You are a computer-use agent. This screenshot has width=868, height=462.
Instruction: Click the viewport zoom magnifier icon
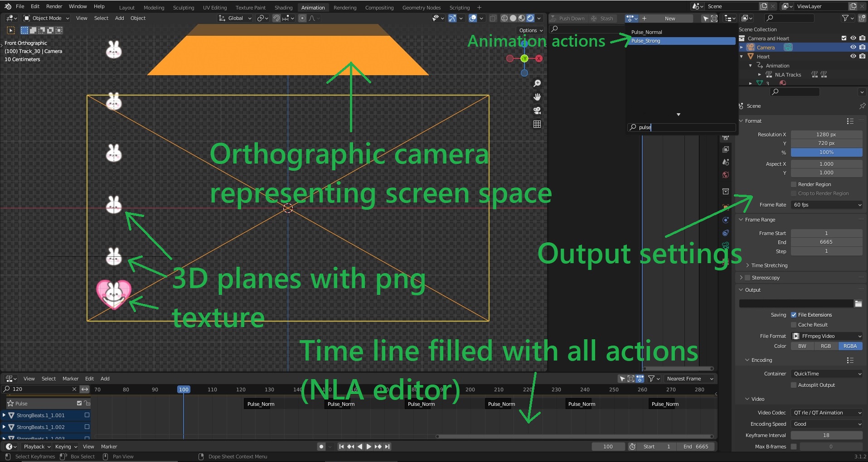(537, 83)
